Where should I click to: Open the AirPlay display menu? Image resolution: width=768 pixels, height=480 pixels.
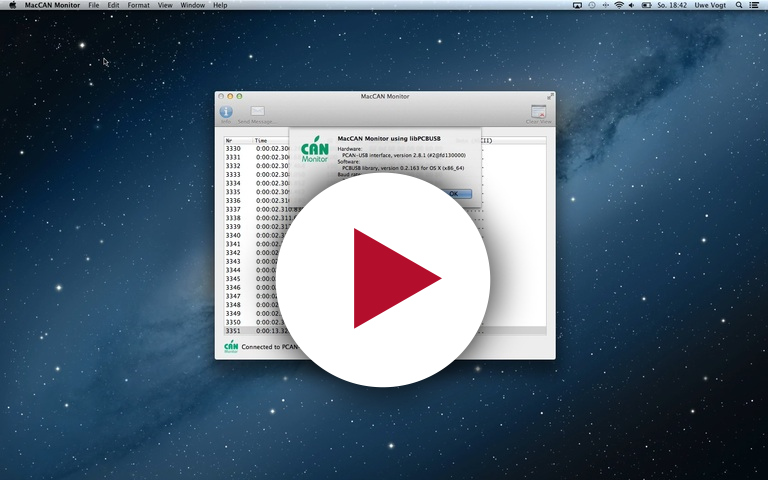pyautogui.click(x=577, y=5)
